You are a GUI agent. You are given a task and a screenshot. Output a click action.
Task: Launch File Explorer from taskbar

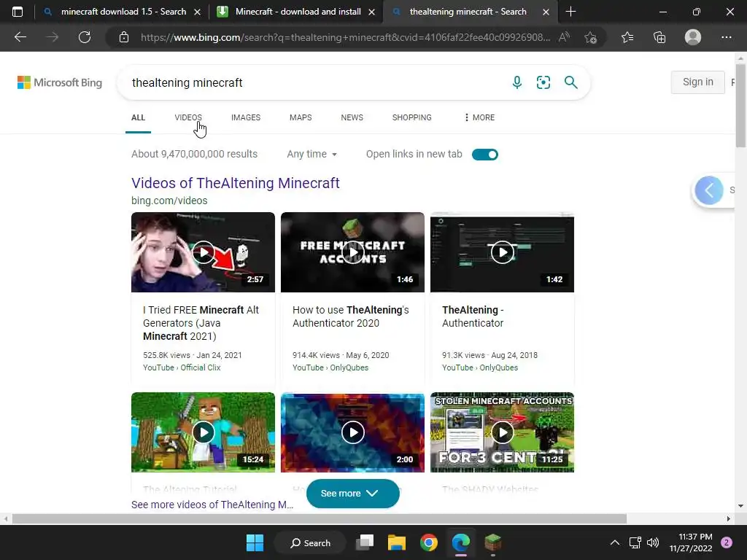click(x=396, y=542)
